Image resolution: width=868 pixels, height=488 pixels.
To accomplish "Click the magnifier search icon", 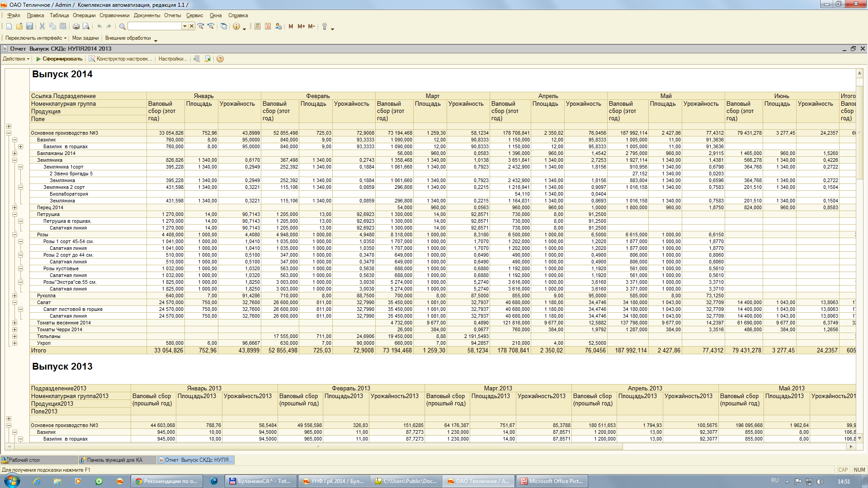I will coord(122,27).
